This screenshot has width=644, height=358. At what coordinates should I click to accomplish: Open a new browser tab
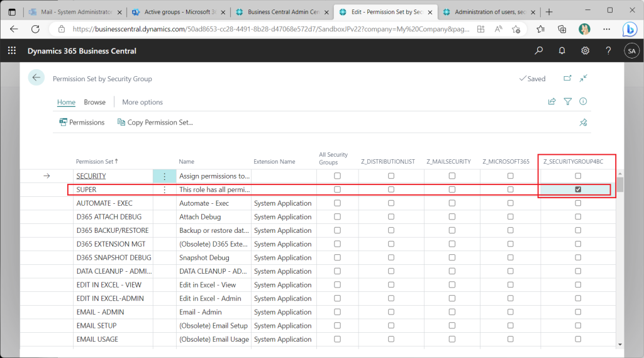pos(549,12)
